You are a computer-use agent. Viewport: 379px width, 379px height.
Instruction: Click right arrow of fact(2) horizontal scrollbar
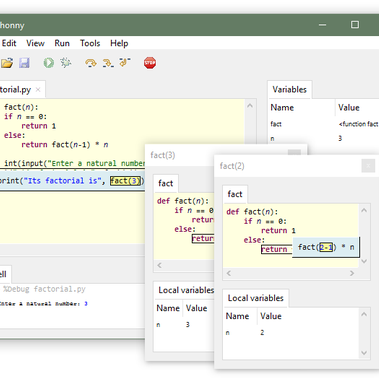[x=352, y=273]
